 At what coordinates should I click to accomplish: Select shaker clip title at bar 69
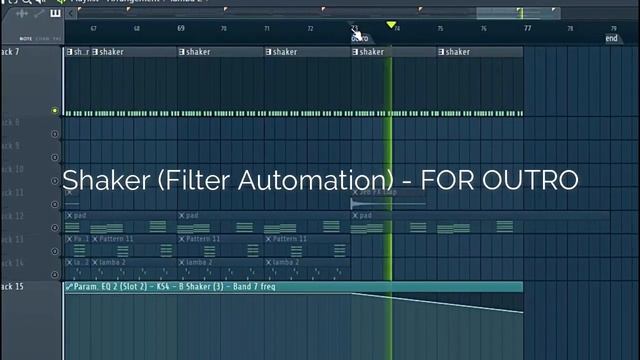tap(198, 52)
